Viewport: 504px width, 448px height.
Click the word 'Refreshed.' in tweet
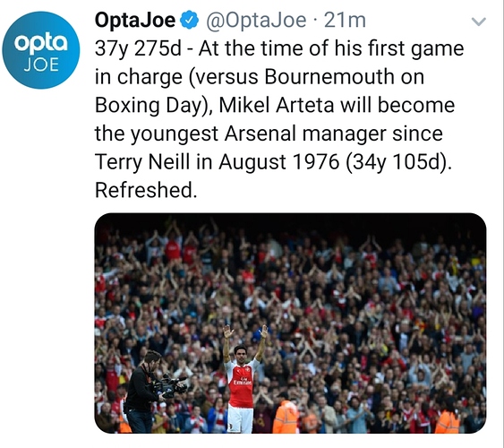pos(146,190)
